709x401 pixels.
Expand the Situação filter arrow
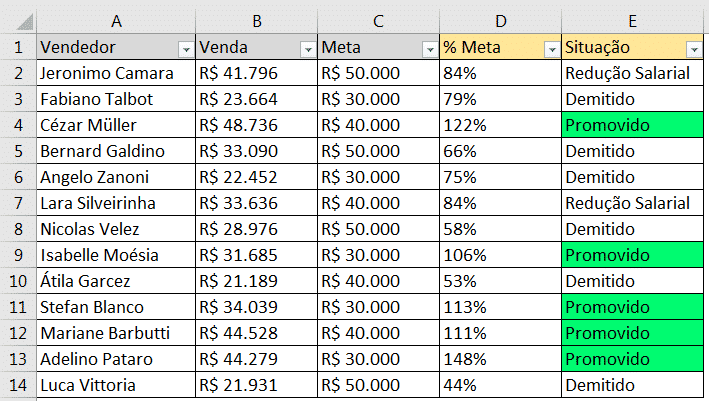pyautogui.click(x=694, y=48)
